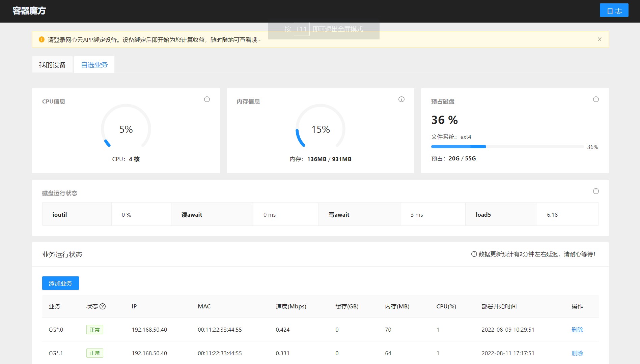Click the orange warning icon in the notice
The image size is (640, 364).
41,39
